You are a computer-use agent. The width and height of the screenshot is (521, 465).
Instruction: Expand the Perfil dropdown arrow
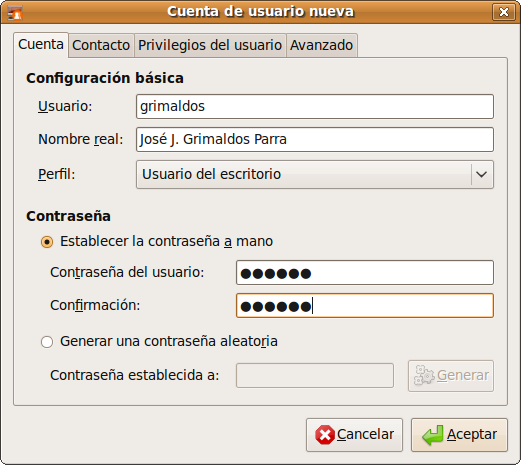[481, 174]
